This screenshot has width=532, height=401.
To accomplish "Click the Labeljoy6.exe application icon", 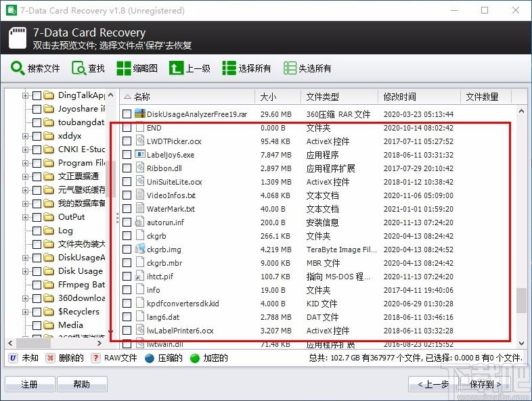I will 140,154.
